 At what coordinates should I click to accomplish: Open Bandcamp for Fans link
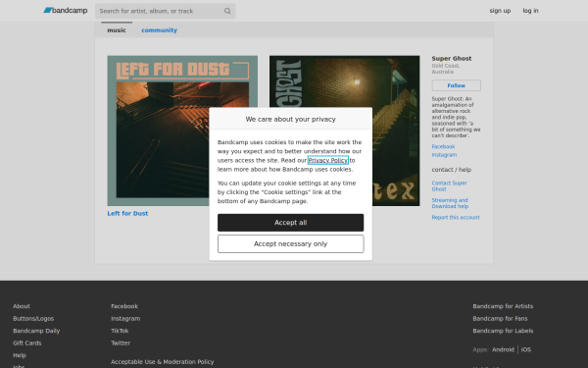[x=500, y=318]
